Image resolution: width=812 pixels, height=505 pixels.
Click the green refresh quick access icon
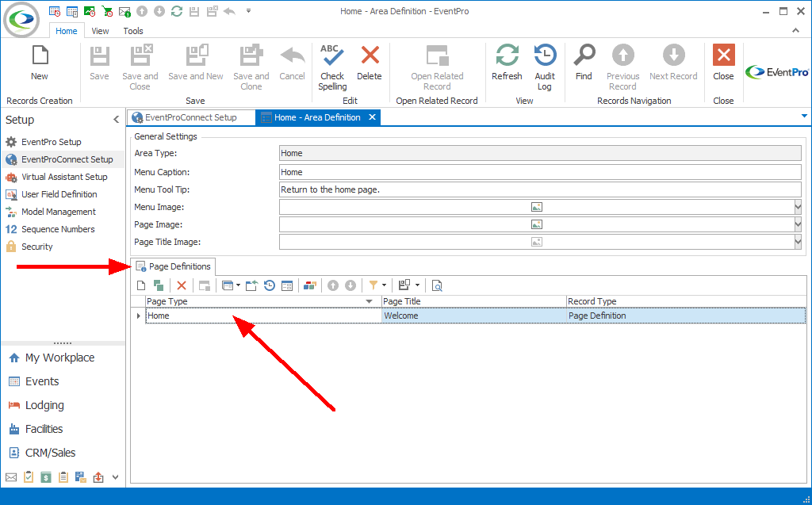[177, 11]
